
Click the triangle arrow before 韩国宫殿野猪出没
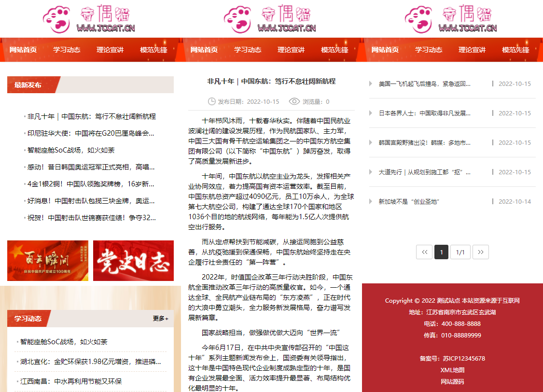(371, 142)
